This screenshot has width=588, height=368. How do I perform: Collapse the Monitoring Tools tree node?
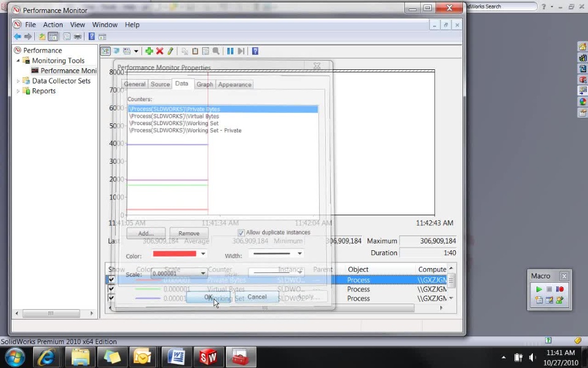click(x=18, y=61)
